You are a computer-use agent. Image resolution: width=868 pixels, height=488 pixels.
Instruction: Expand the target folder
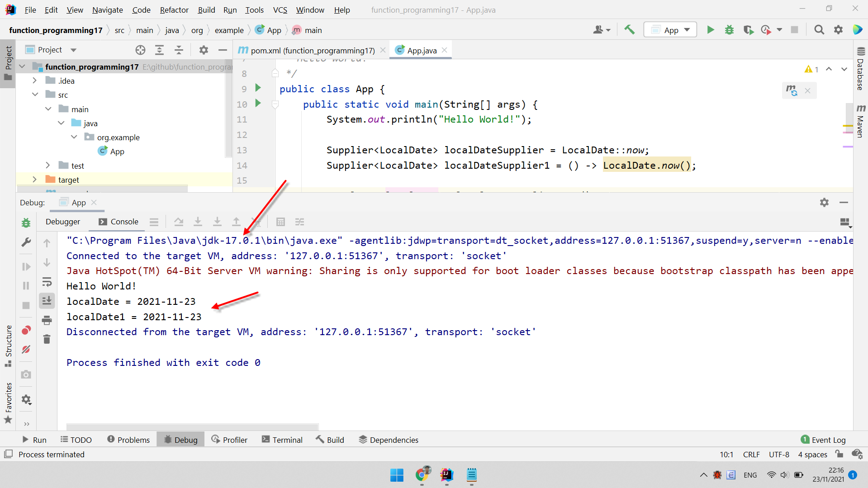coord(34,180)
